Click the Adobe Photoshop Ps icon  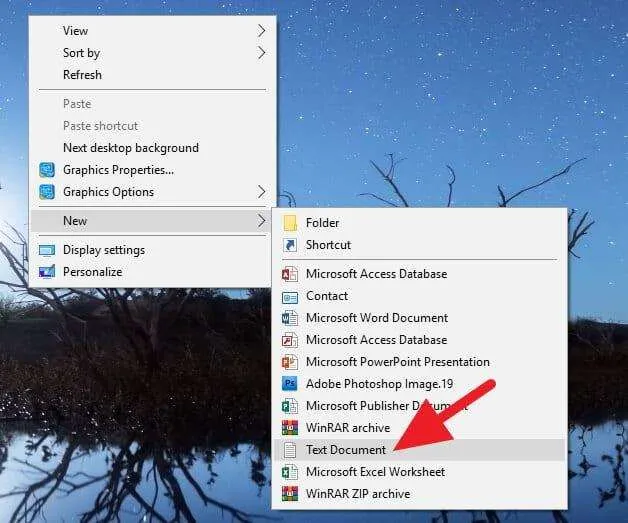coord(290,384)
